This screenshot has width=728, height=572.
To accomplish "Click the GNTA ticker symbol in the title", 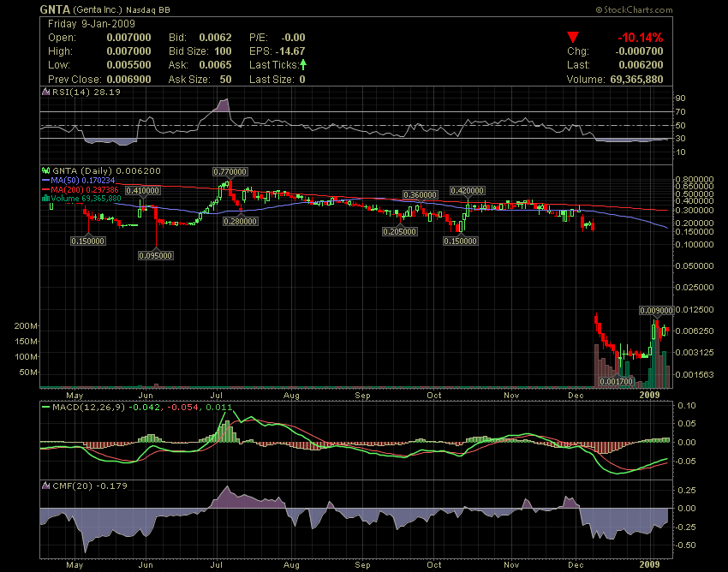I will pyautogui.click(x=55, y=9).
